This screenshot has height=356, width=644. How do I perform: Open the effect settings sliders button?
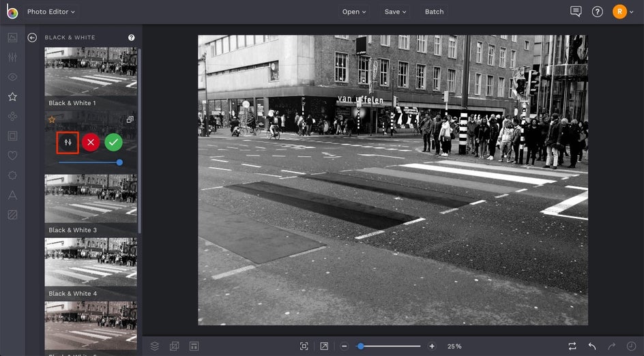point(68,143)
